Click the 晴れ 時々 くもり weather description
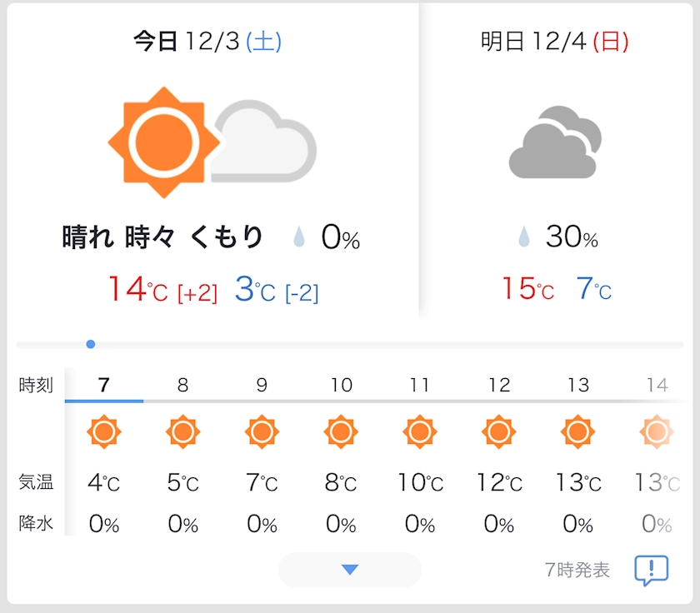 (162, 238)
